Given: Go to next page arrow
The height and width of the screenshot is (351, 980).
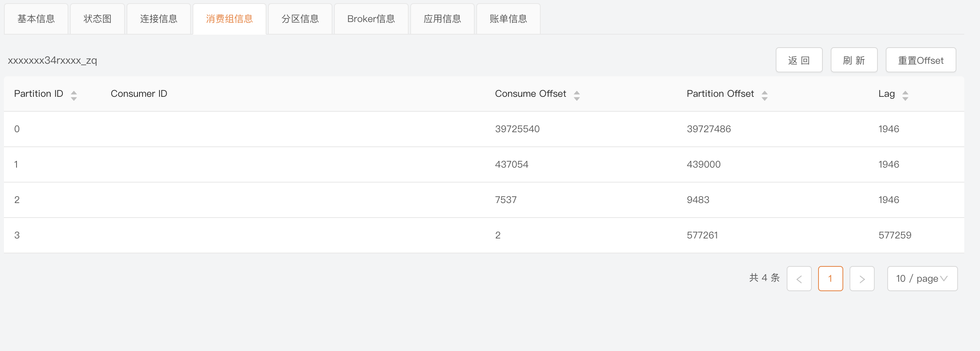Looking at the screenshot, I should tap(862, 279).
